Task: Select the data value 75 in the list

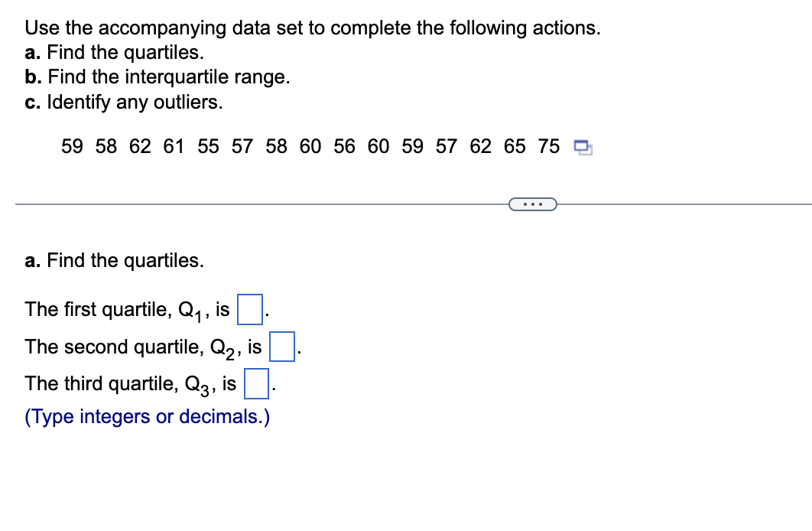Action: click(x=548, y=146)
